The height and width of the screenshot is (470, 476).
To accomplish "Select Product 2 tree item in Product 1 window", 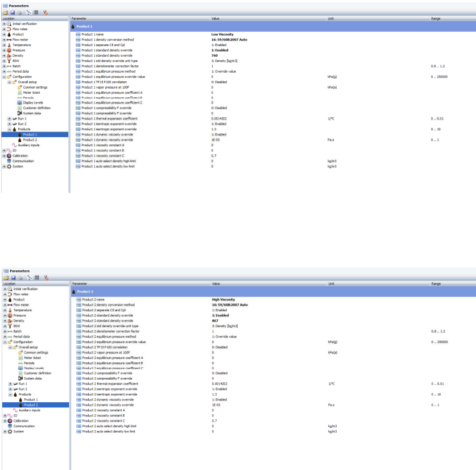I will pyautogui.click(x=30, y=140).
